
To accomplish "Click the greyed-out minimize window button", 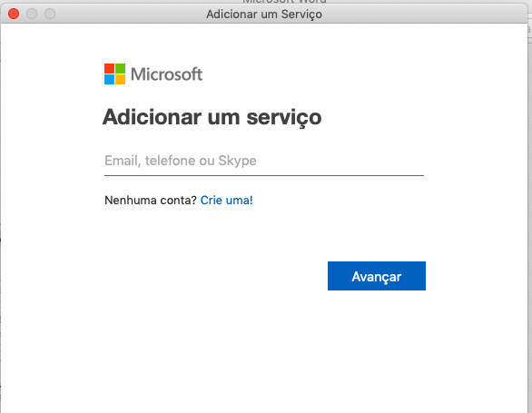I will (x=32, y=14).
